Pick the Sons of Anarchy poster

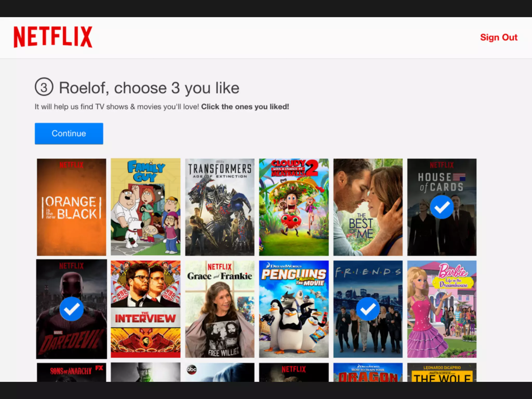(x=71, y=372)
